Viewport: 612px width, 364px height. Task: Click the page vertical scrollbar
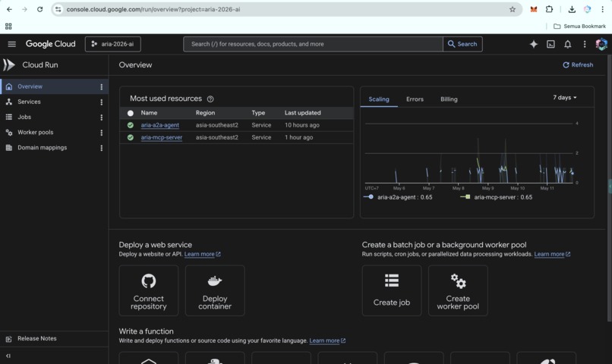coord(610,188)
